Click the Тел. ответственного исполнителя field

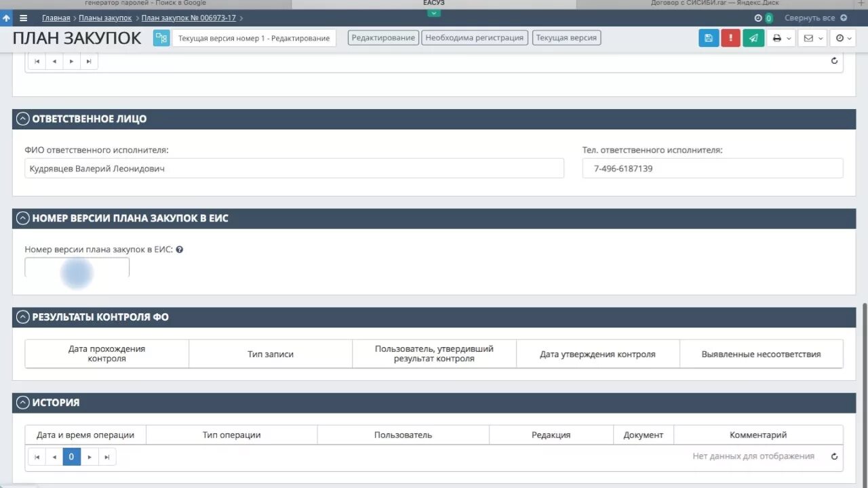(713, 168)
